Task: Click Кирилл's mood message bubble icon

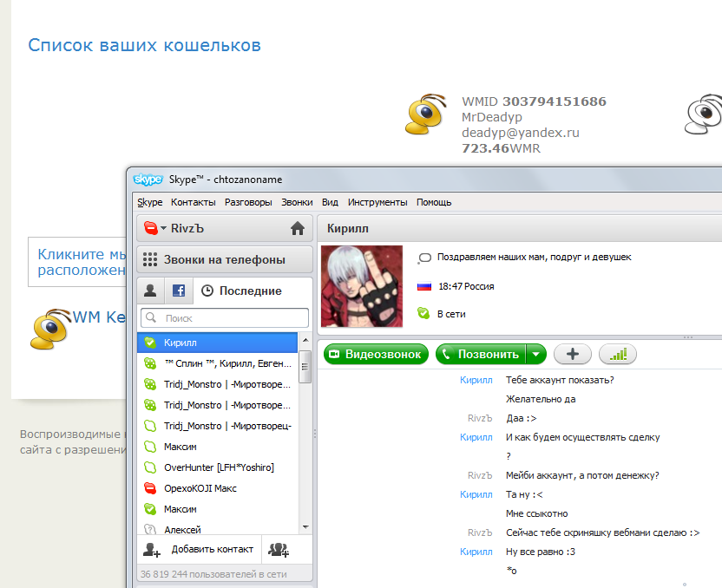Action: tap(424, 258)
